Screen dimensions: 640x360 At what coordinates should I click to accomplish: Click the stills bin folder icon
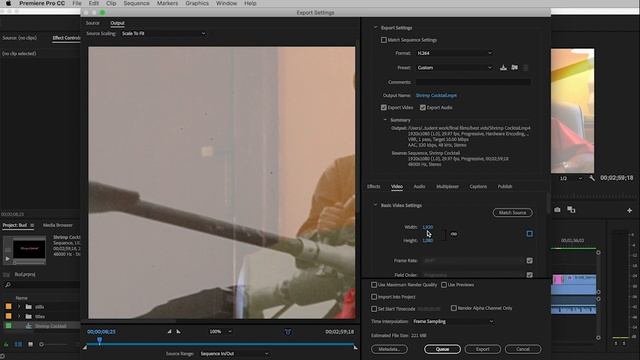(29, 307)
